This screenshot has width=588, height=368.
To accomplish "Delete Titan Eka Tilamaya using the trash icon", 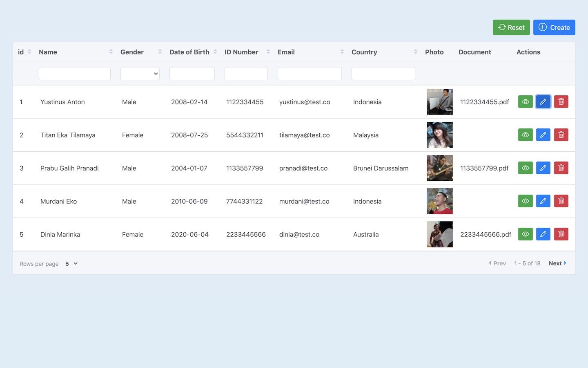I will [x=561, y=135].
